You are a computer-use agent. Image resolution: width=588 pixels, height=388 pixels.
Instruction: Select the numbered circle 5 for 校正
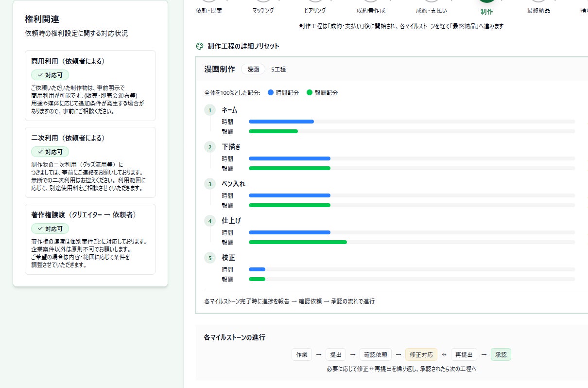coord(210,258)
